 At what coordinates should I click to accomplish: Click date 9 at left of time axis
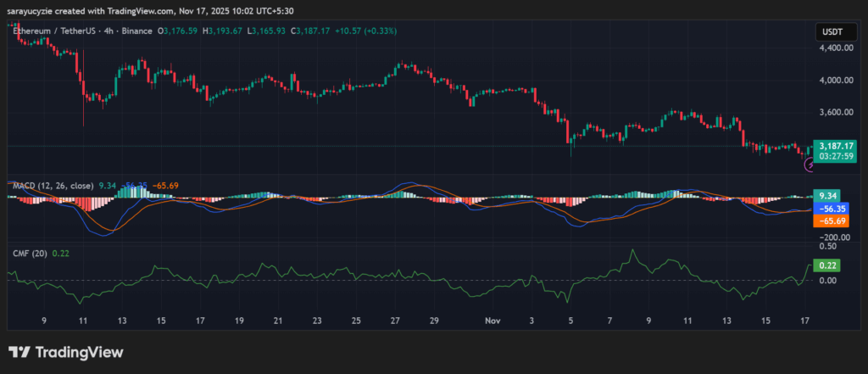pos(43,321)
